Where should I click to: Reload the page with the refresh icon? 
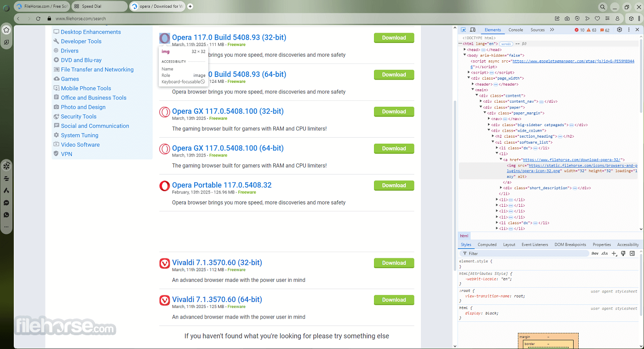tap(39, 18)
